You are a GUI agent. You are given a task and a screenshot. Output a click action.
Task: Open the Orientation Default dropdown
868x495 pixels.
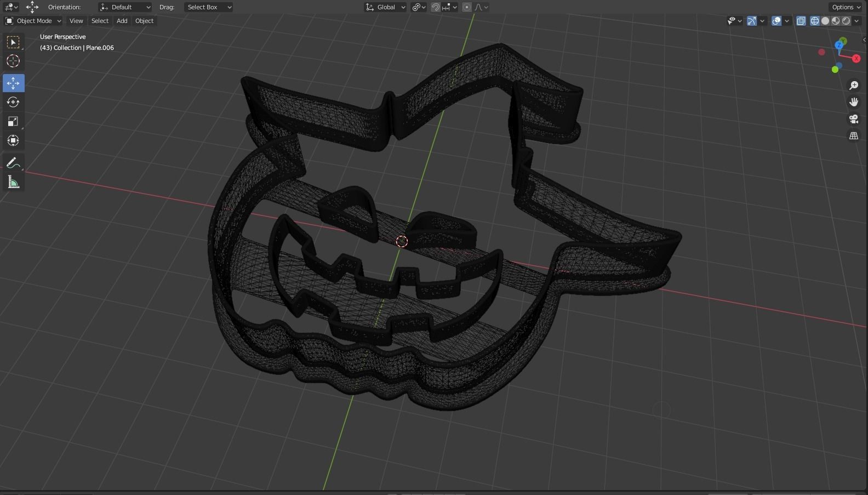click(x=125, y=7)
